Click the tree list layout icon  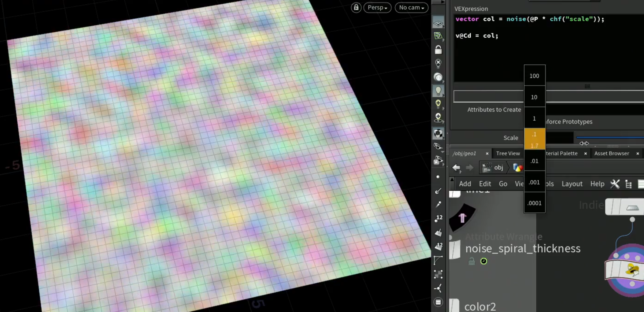(x=628, y=184)
